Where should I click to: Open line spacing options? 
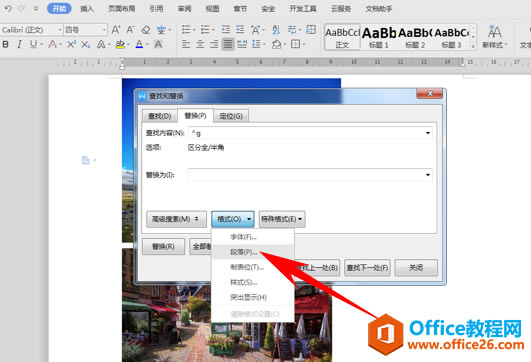[256, 44]
